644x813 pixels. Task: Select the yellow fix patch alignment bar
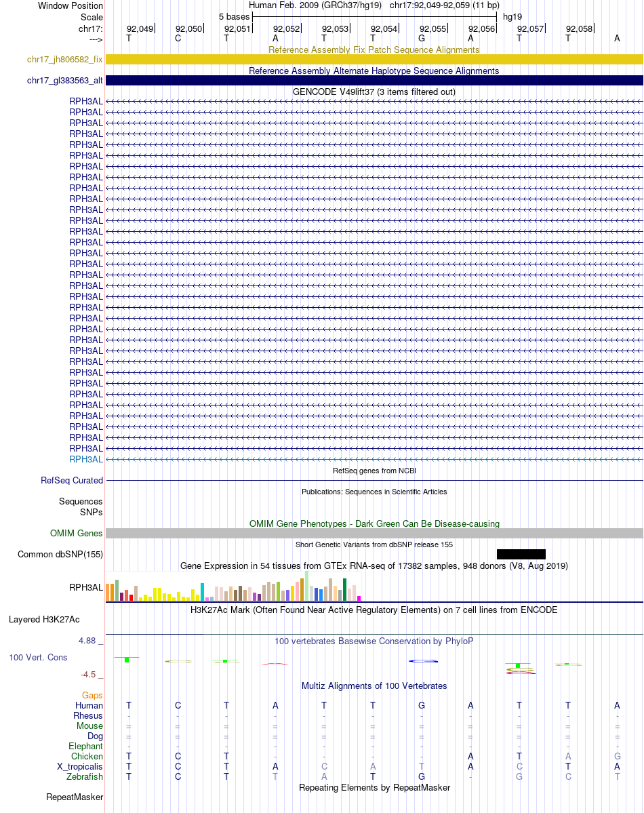coord(374,60)
